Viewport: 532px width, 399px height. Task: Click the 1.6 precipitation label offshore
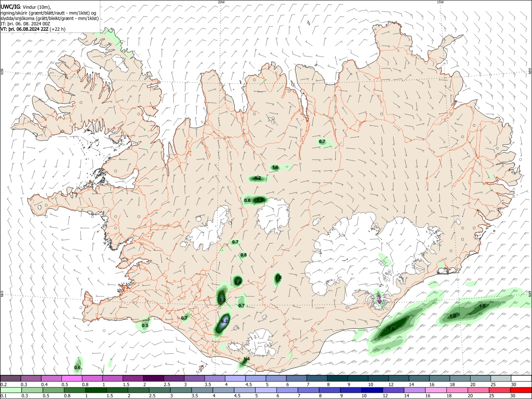click(391, 329)
